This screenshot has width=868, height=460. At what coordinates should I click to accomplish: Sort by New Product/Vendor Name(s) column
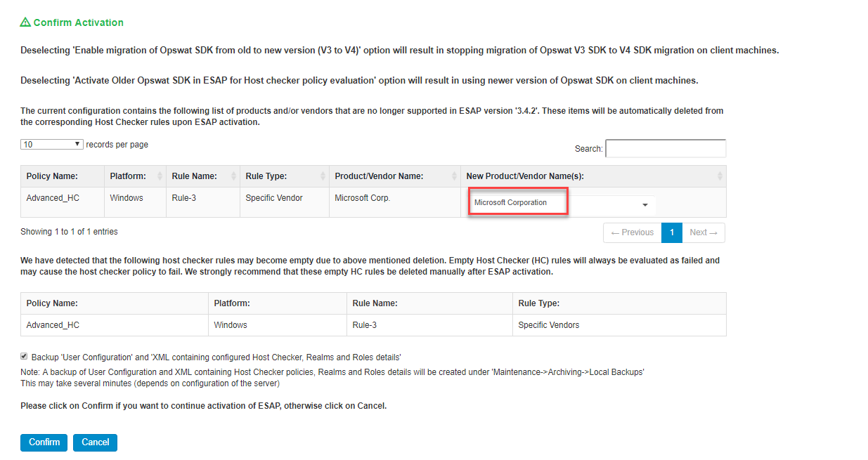593,176
